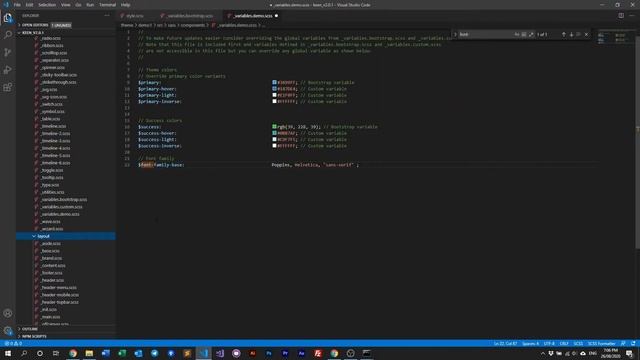640x360 pixels.
Task: Expand the NPM Scripts section
Action: [x=65, y=336]
